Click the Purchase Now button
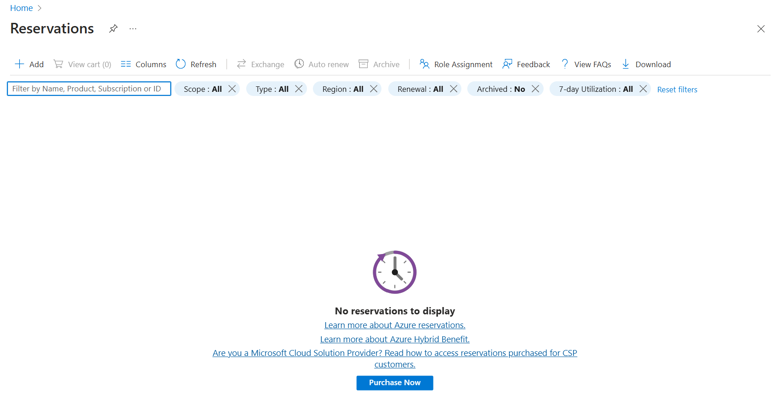Viewport: 772px width, 403px height. [x=394, y=383]
